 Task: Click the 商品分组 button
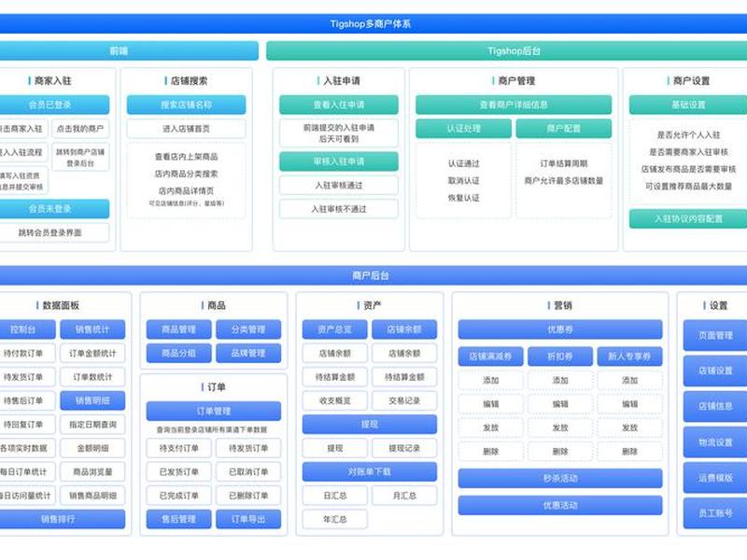pyautogui.click(x=178, y=354)
